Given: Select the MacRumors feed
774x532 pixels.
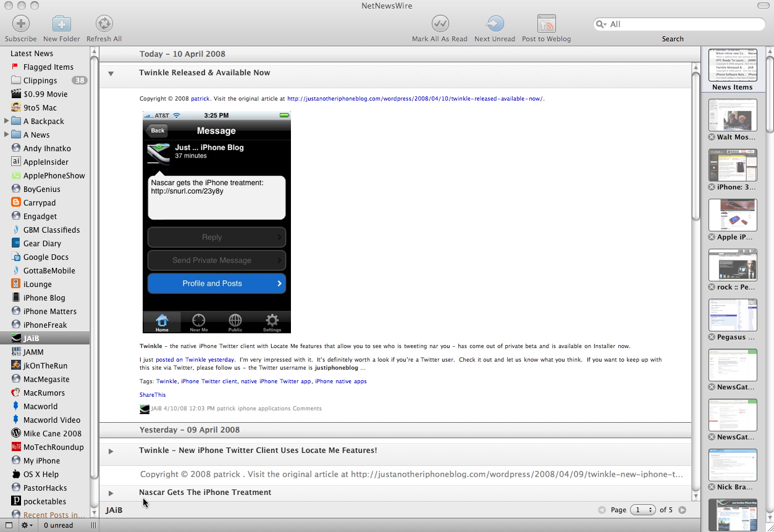Looking at the screenshot, I should point(44,393).
